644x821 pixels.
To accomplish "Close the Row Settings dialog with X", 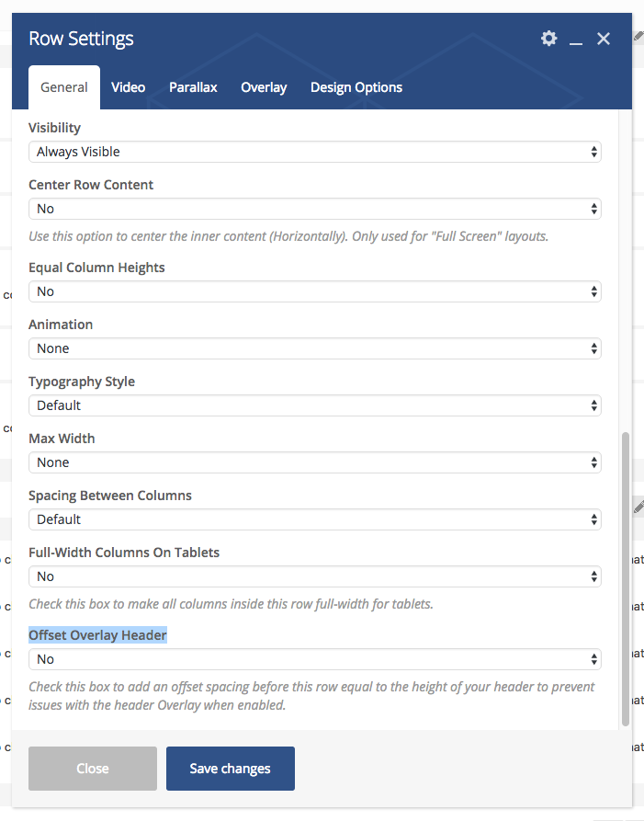I will (604, 39).
